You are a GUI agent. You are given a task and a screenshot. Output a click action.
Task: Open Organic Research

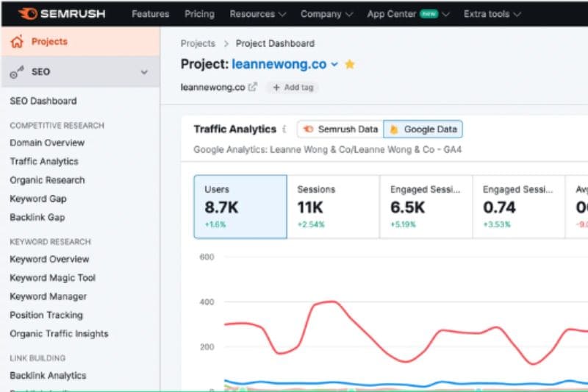(47, 180)
